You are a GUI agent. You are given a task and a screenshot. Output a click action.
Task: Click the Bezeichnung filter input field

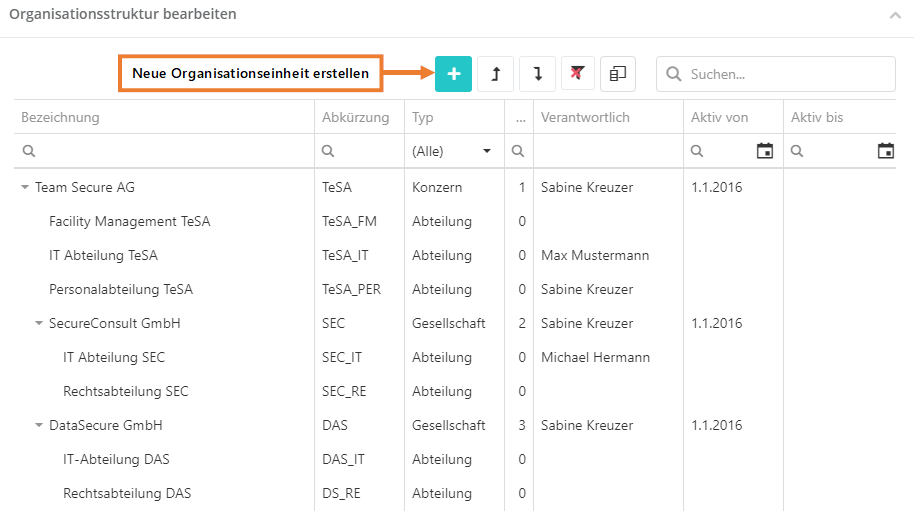coord(170,151)
